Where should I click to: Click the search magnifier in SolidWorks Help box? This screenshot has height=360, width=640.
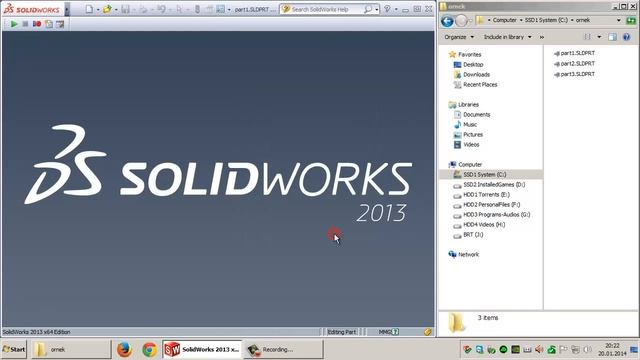coord(368,9)
